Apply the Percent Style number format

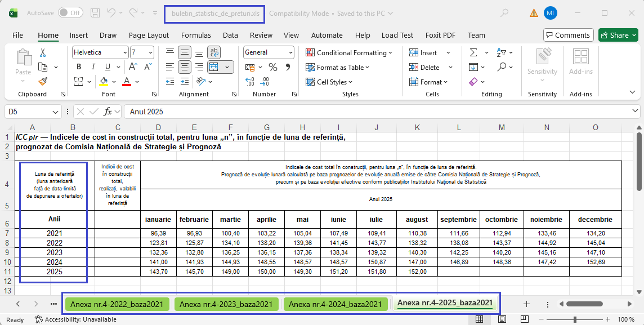273,67
